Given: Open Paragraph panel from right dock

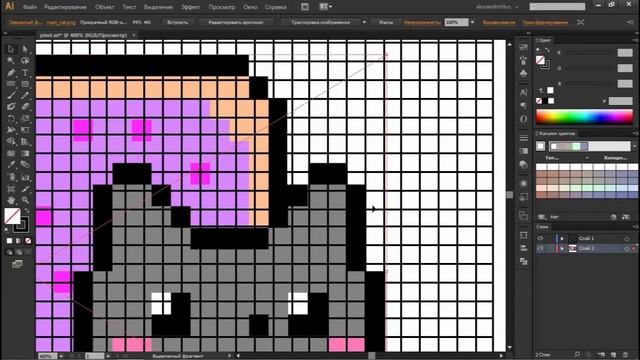Looking at the screenshot, I should click(x=523, y=105).
